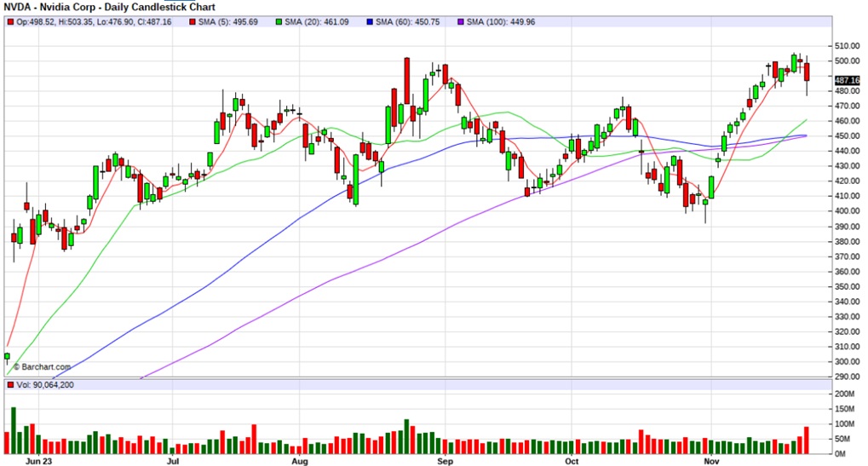Click the highlighted 487.16 last-price marker
The height and width of the screenshot is (466, 868).
(x=847, y=80)
